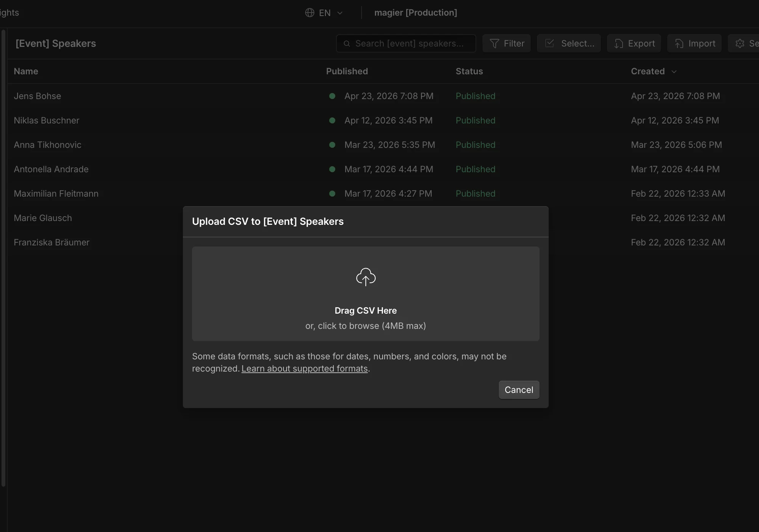Click the Status column header
The image size is (759, 532).
tap(469, 71)
